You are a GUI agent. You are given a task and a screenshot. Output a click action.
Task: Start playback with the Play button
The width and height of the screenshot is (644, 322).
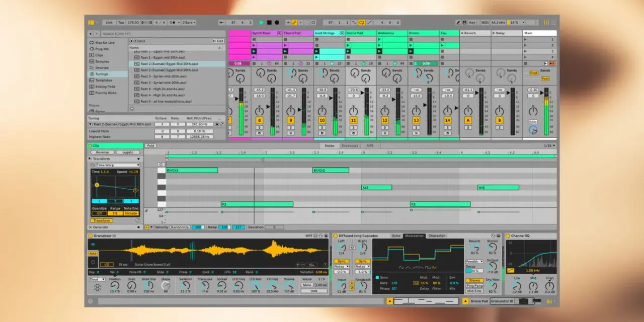261,23
